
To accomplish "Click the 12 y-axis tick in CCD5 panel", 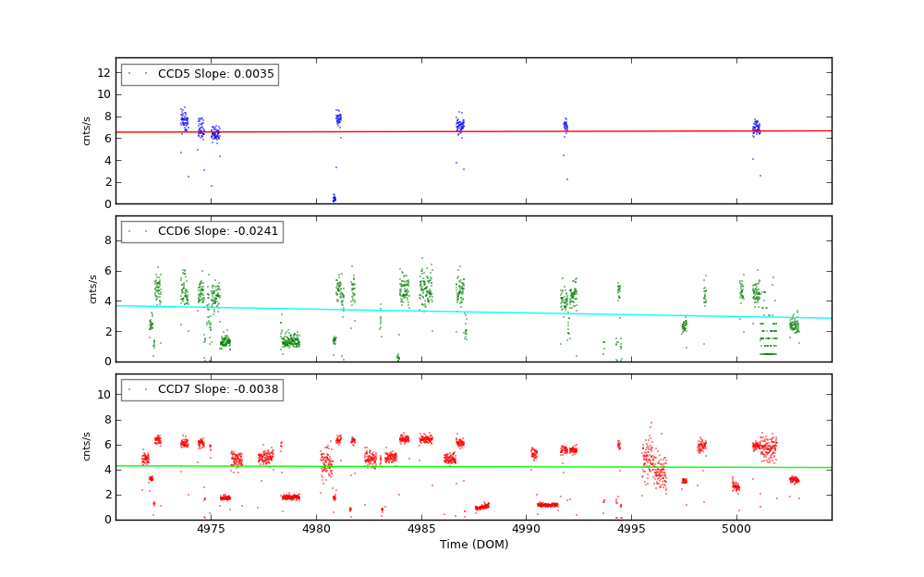I will tap(104, 72).
